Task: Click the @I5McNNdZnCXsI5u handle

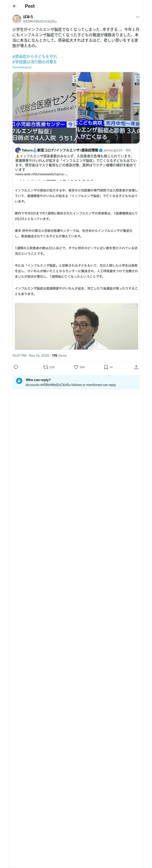Action: coord(40,21)
